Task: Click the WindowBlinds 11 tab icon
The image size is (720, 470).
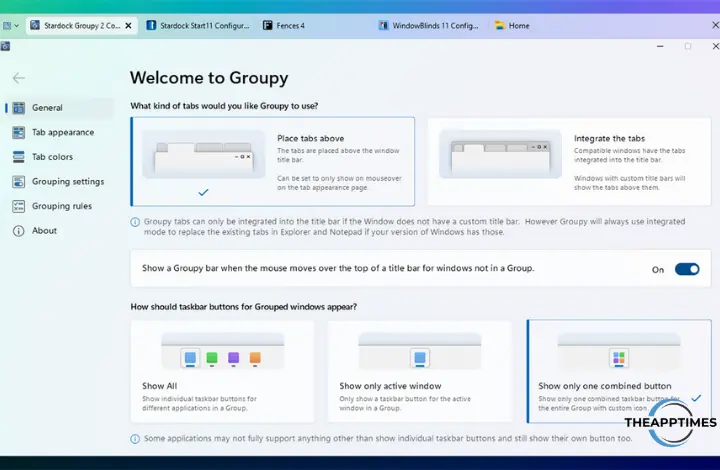Action: tap(383, 26)
